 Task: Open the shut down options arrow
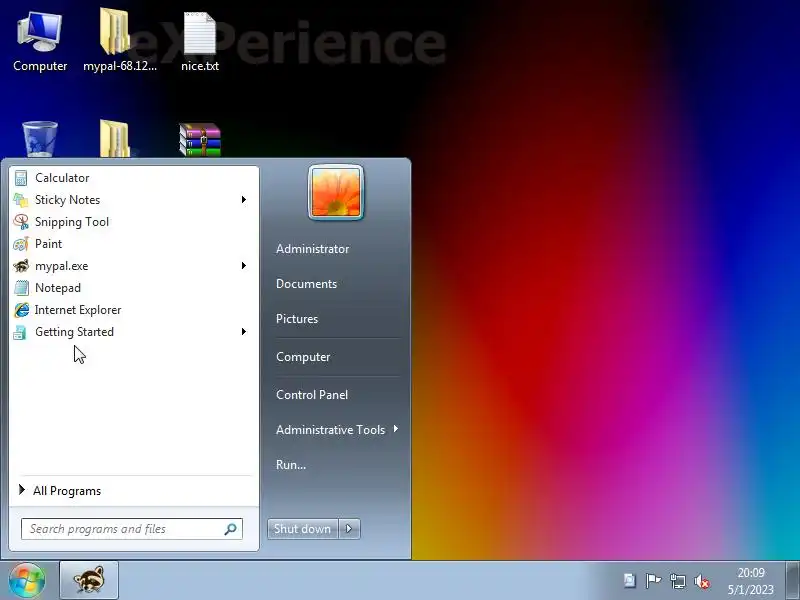coord(349,529)
